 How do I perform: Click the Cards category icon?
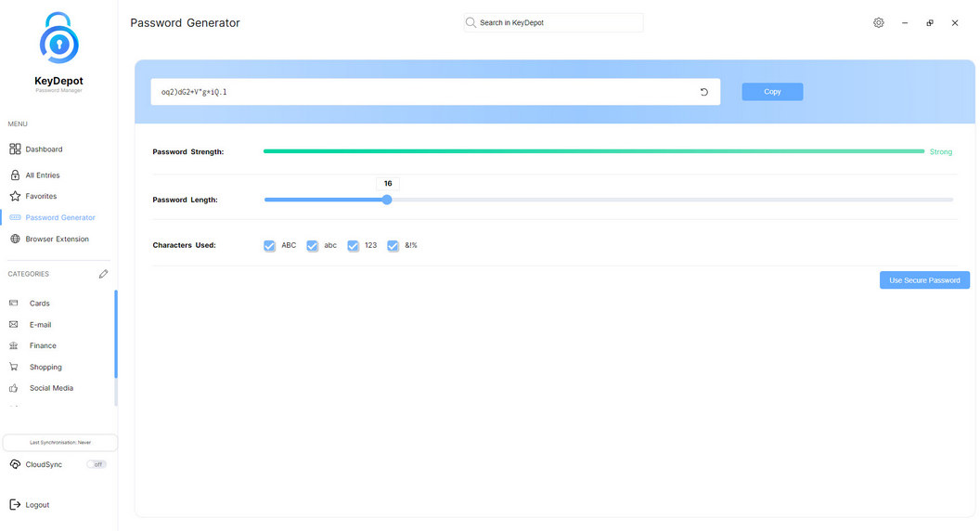pos(14,303)
